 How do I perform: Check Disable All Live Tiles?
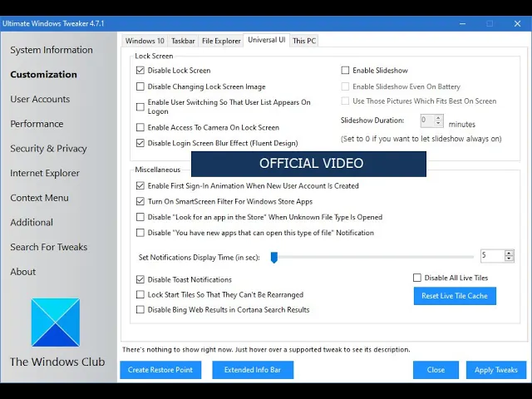[x=417, y=278]
